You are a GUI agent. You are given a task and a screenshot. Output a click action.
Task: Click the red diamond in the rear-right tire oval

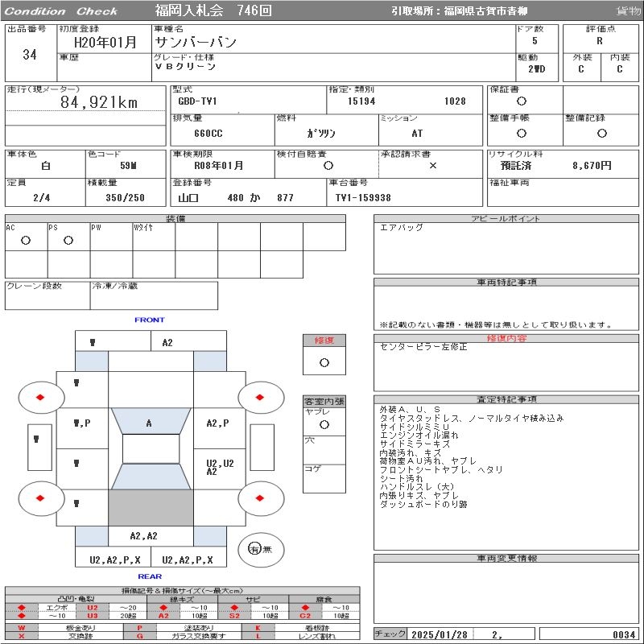coord(259,498)
